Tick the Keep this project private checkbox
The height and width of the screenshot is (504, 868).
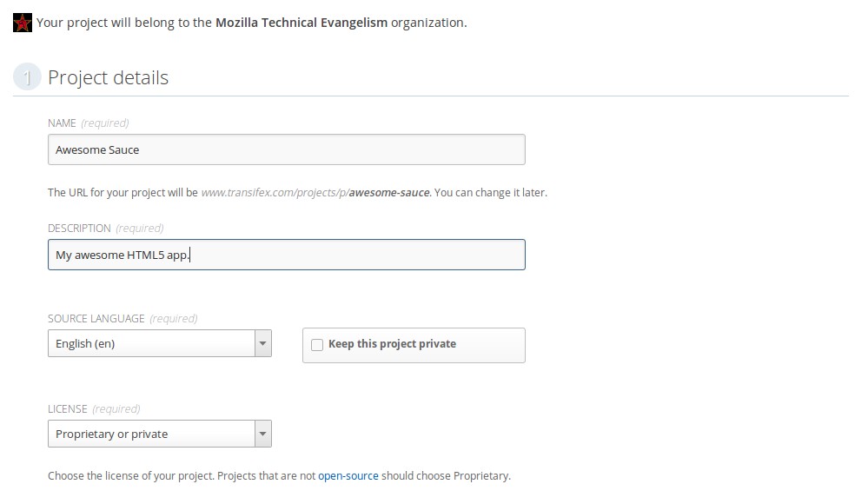317,345
